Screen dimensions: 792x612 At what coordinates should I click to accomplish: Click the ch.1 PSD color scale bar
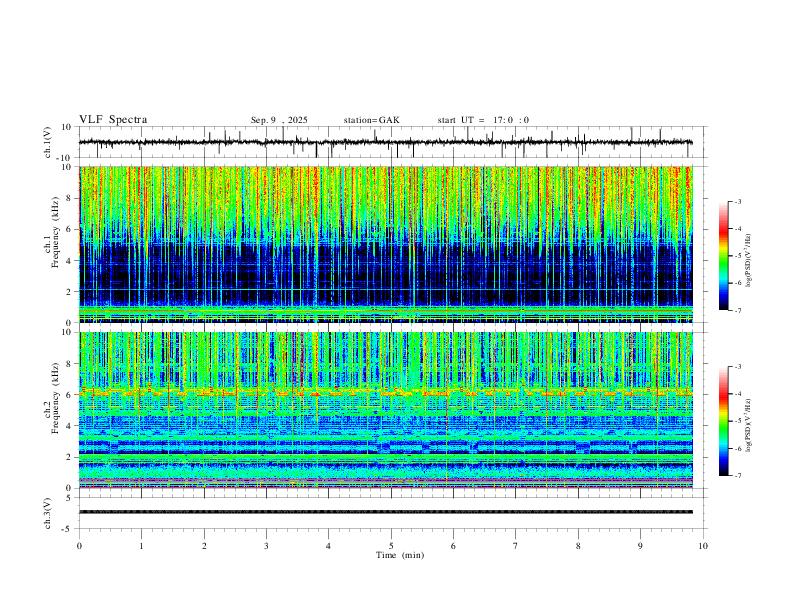[724, 256]
